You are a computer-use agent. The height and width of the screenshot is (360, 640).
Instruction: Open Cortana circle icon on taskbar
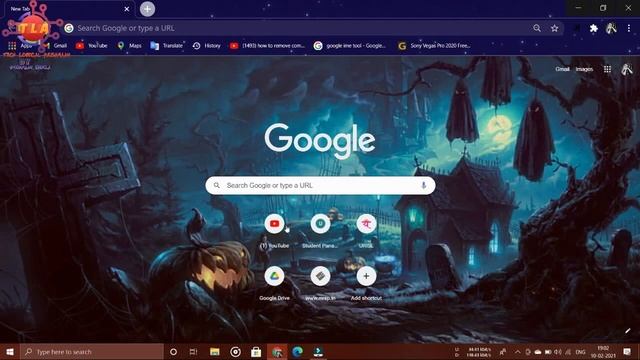(x=173, y=352)
